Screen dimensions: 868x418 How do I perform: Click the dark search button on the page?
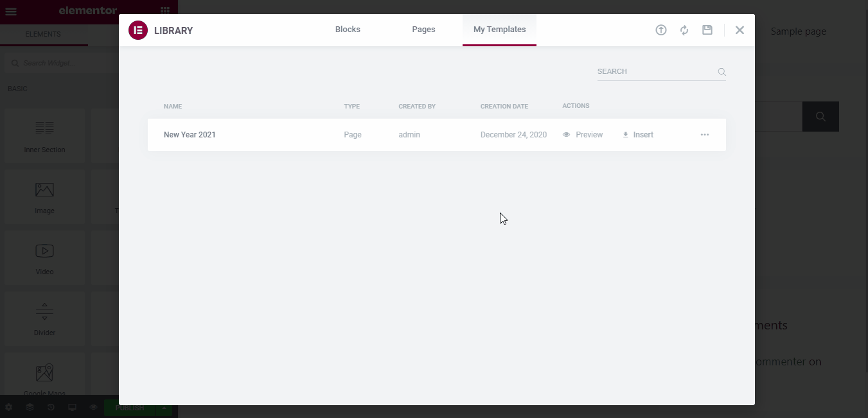(x=820, y=116)
